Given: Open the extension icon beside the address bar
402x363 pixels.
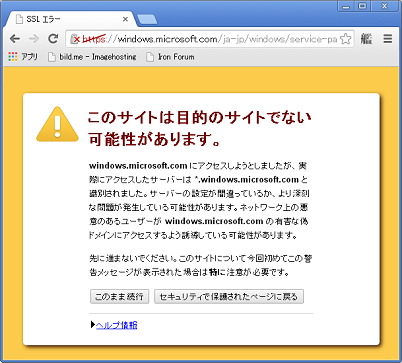Looking at the screenshot, I should pos(366,39).
